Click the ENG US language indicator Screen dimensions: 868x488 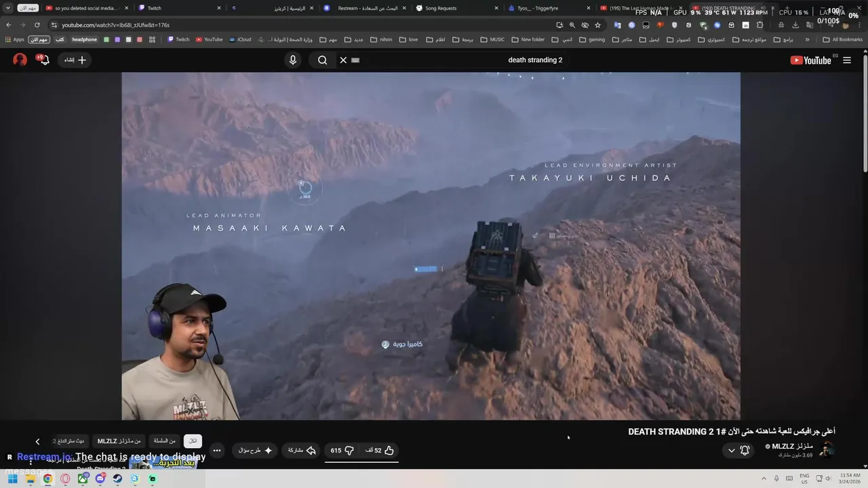(x=804, y=479)
